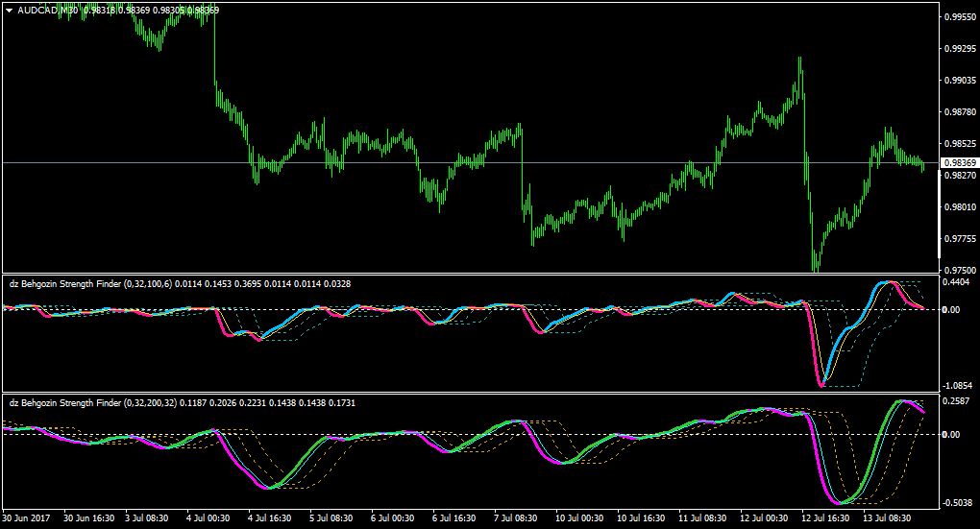
Task: Click the 4 Jul 16:30 time label
Action: pos(270,517)
